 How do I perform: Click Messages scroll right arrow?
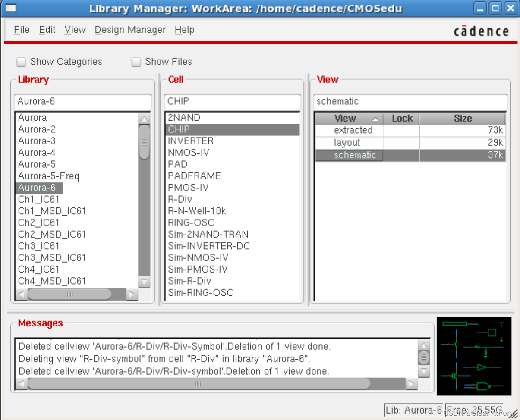(x=412, y=384)
